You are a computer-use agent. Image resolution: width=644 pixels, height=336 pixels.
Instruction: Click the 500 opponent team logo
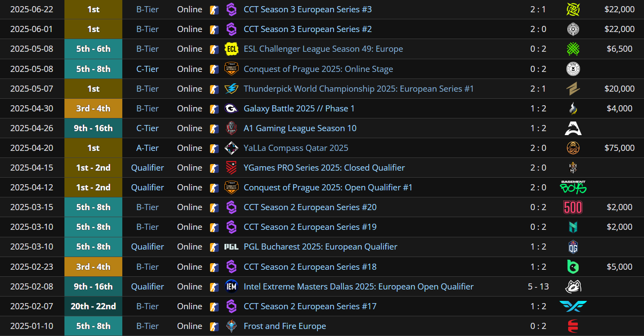coord(573,207)
